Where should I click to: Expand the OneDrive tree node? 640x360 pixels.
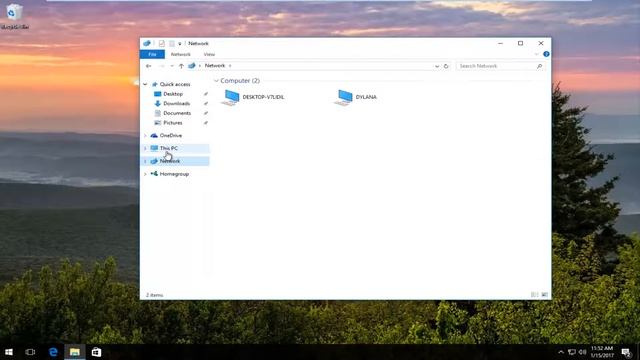click(x=145, y=136)
